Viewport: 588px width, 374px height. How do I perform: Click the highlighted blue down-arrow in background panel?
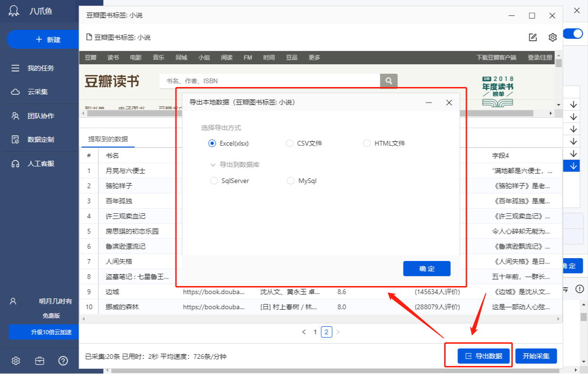tap(573, 165)
